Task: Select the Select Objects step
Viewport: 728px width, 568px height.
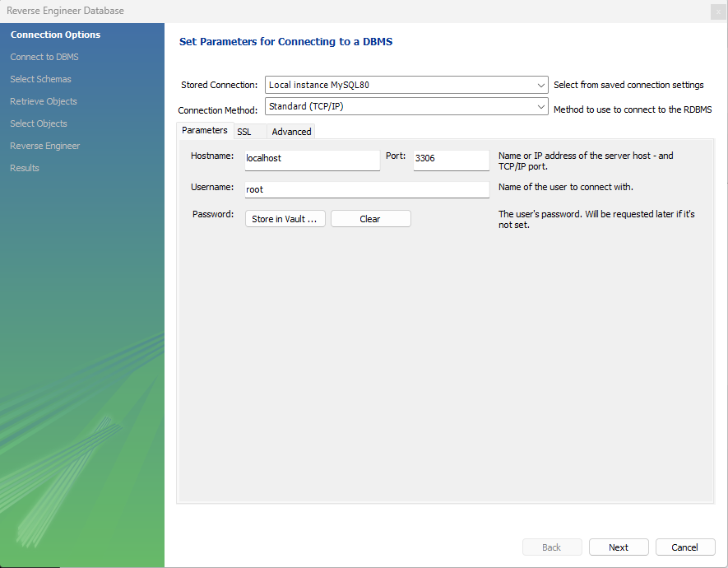Action: coord(39,123)
